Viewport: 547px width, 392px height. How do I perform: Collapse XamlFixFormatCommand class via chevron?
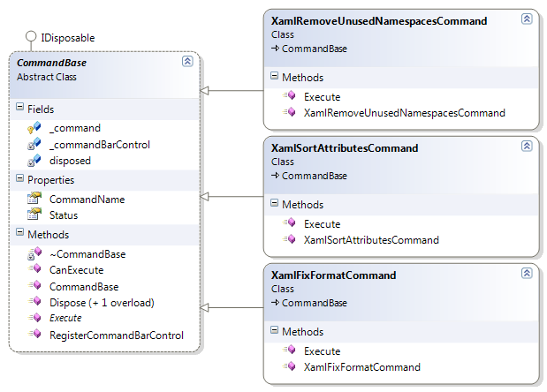[x=527, y=273]
